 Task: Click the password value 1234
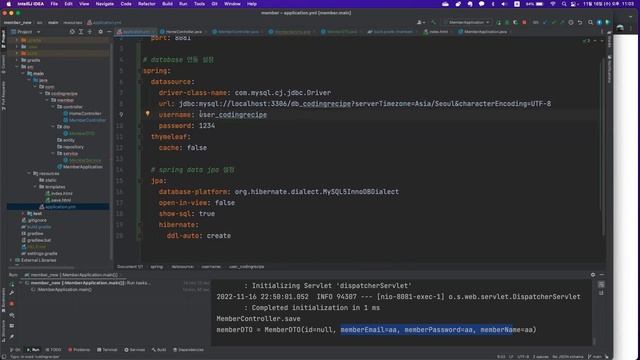pos(207,126)
